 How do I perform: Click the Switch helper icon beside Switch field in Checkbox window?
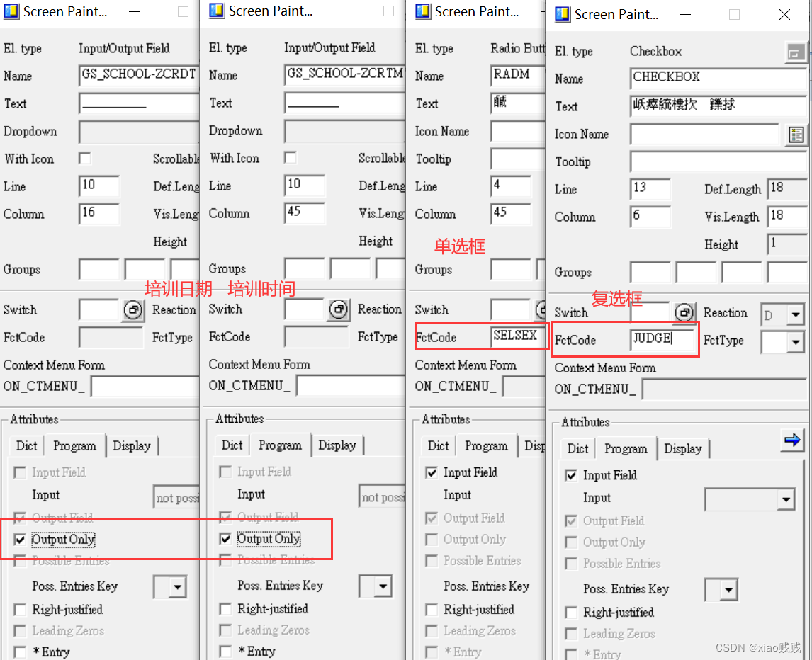[684, 312]
